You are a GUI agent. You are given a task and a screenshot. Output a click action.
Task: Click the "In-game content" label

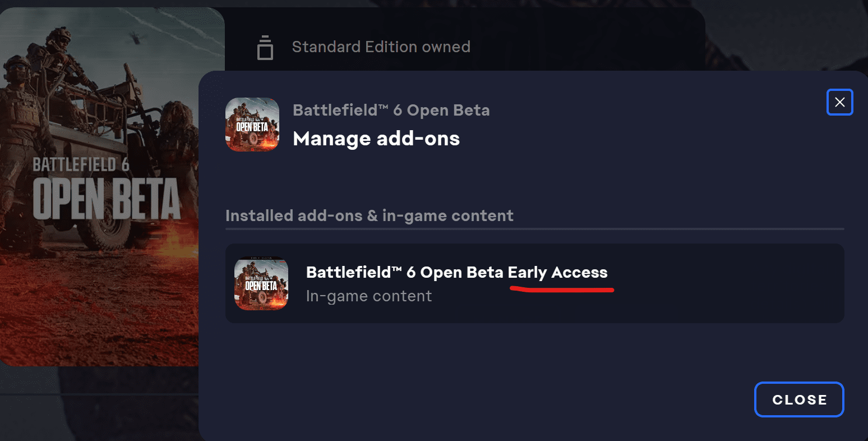coord(369,296)
